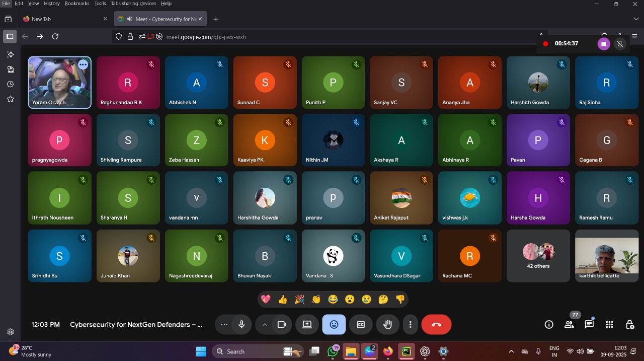Turn on closed captions
Screen dimensions: 644x361
click(361, 325)
